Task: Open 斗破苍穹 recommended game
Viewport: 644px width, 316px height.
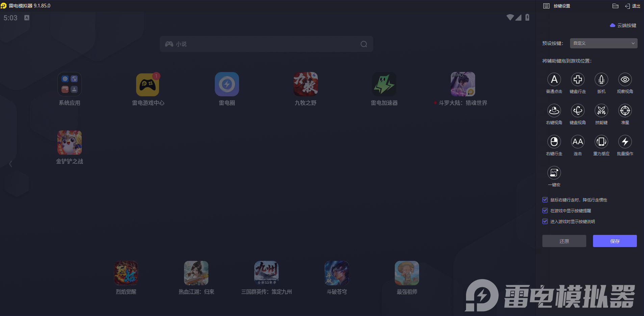Action: point(337,273)
